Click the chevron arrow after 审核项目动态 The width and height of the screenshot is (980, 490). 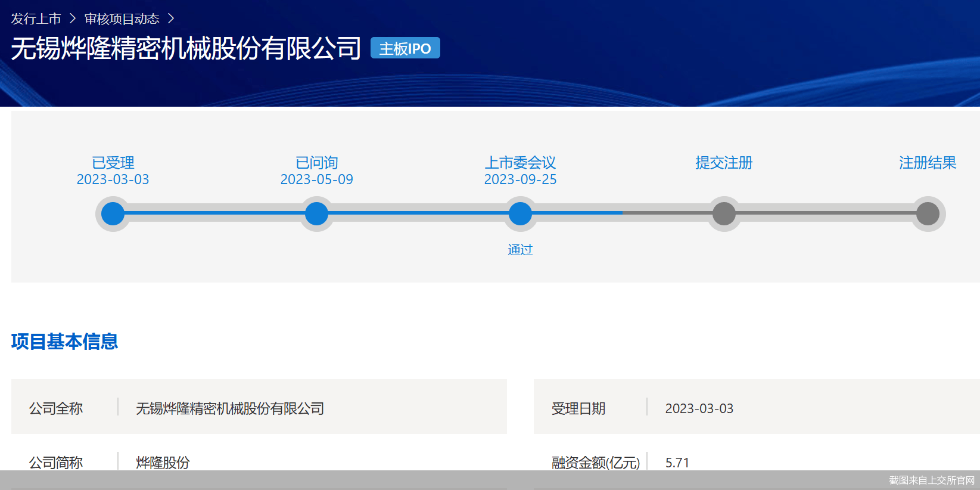pos(171,19)
